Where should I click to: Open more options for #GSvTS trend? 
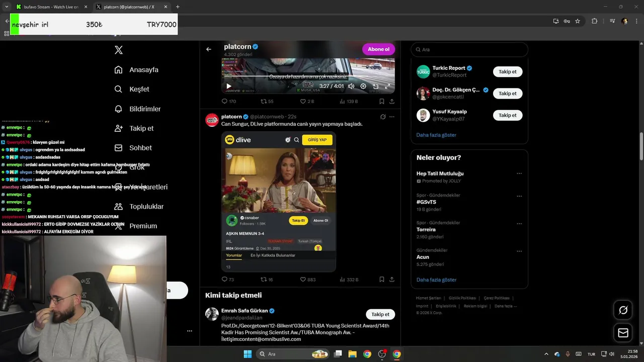point(519,196)
